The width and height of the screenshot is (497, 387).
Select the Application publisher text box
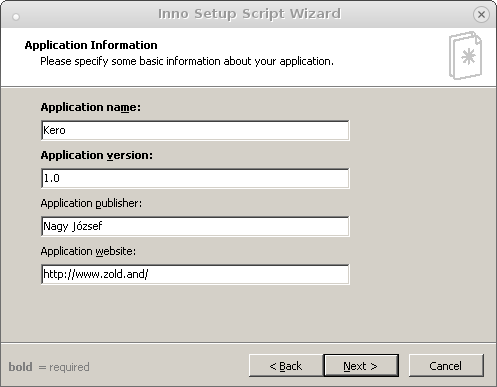195,226
